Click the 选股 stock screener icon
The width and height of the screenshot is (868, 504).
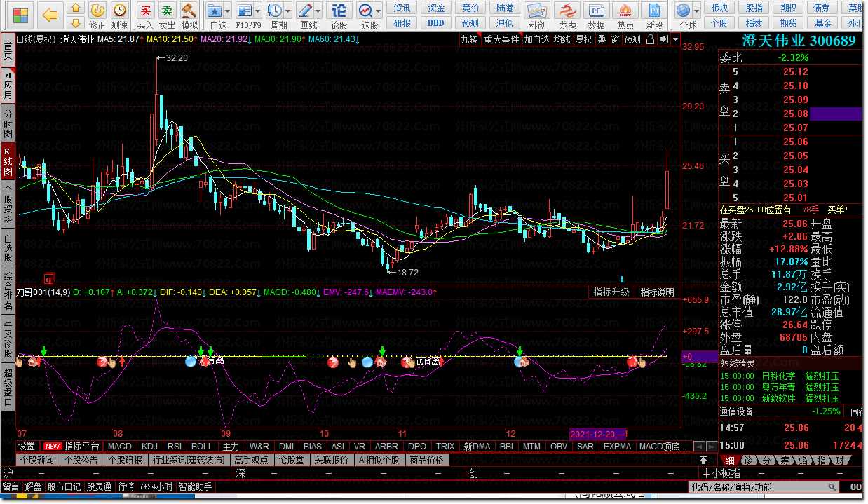[x=366, y=11]
